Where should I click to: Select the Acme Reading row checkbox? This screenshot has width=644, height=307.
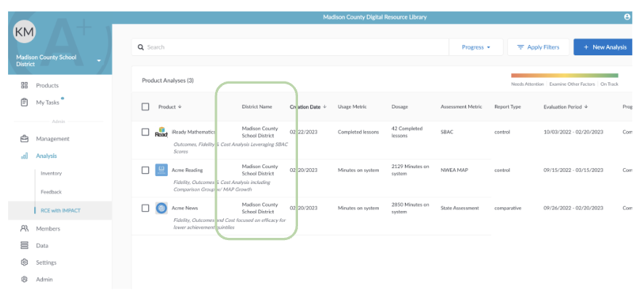pos(145,170)
